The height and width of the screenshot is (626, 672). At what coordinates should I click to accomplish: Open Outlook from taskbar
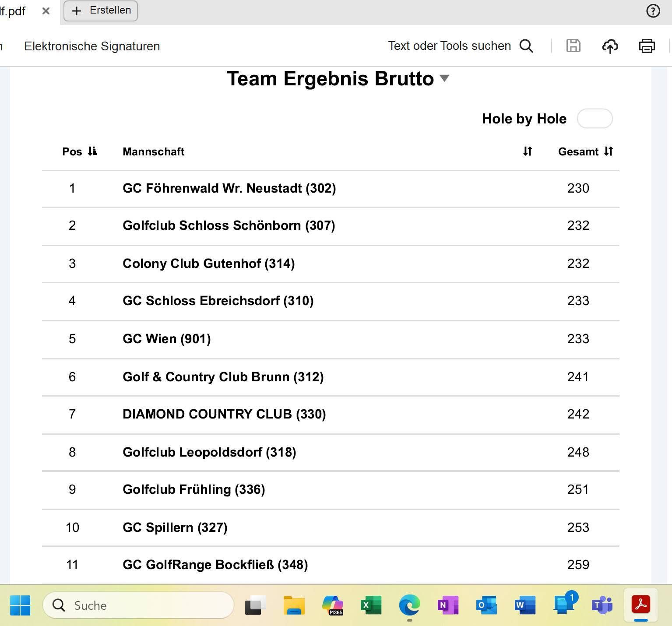point(486,605)
